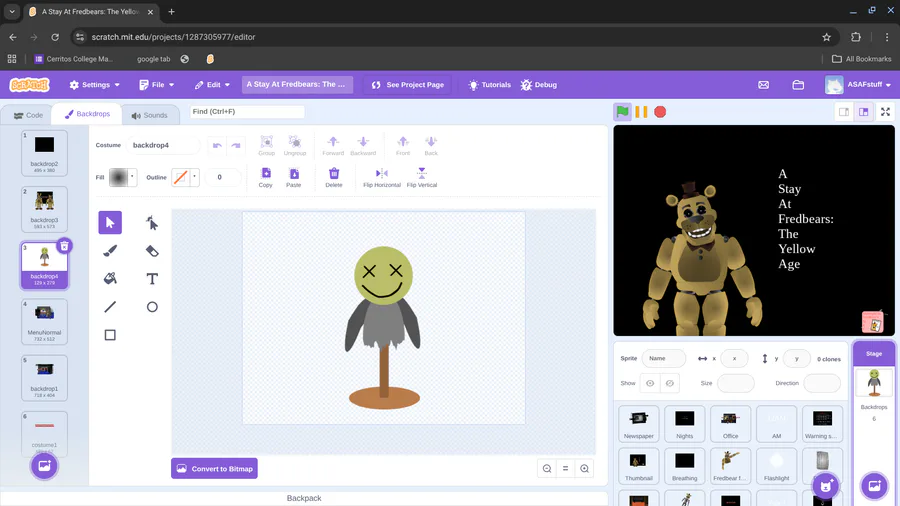The width and height of the screenshot is (900, 506).
Task: Click the Backward layer icon
Action: coord(363,145)
